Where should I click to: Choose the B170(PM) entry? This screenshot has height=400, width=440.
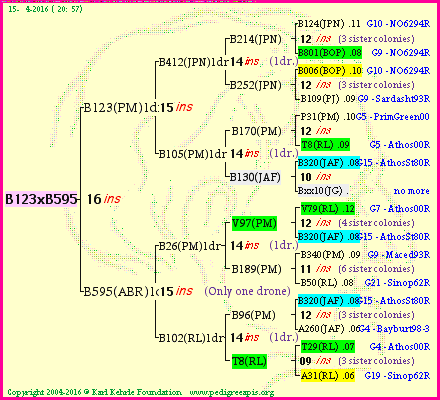point(256,131)
